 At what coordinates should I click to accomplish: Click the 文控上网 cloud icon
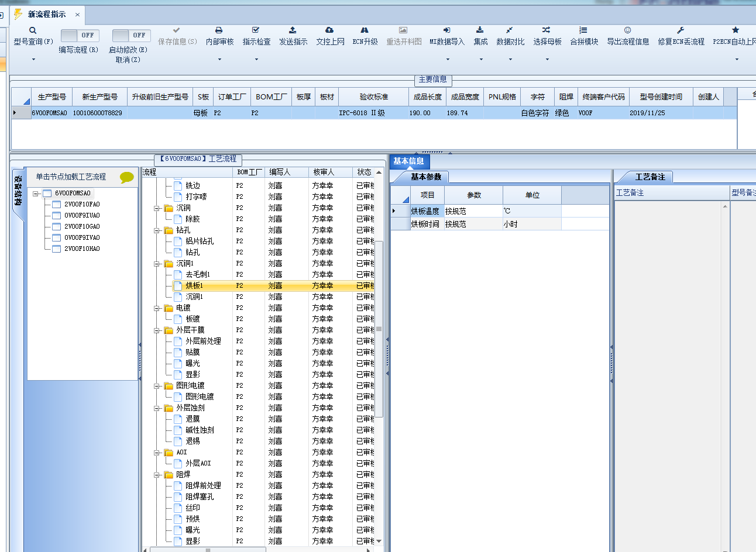click(x=329, y=30)
